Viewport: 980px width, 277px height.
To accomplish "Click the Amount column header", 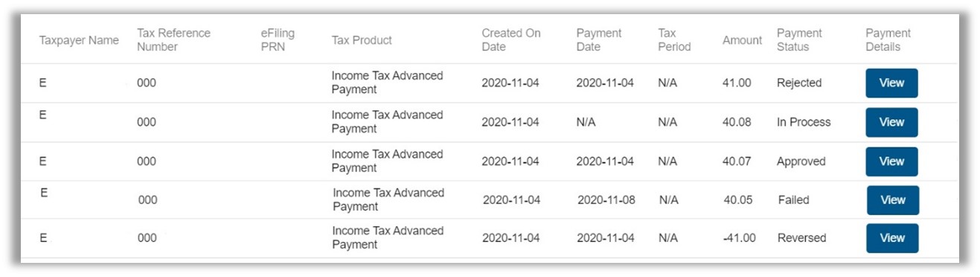I will (x=742, y=40).
